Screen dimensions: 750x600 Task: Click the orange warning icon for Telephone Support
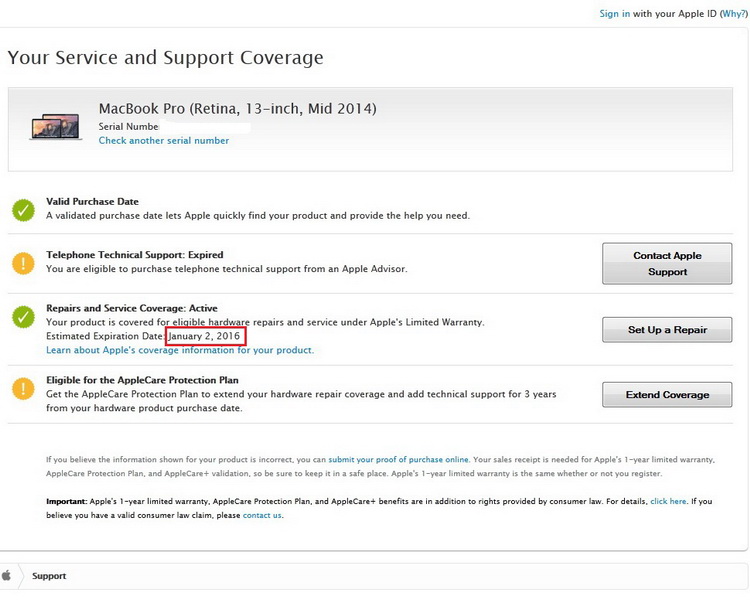click(23, 263)
